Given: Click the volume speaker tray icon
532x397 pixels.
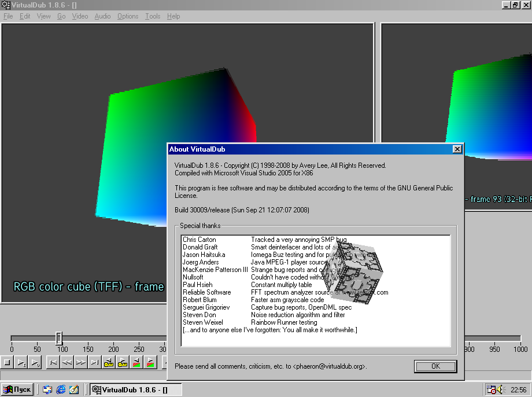Looking at the screenshot, I should (x=500, y=389).
